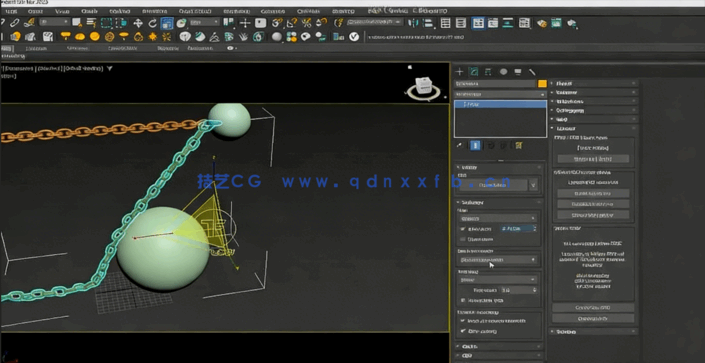Open the Align tool

428,22
